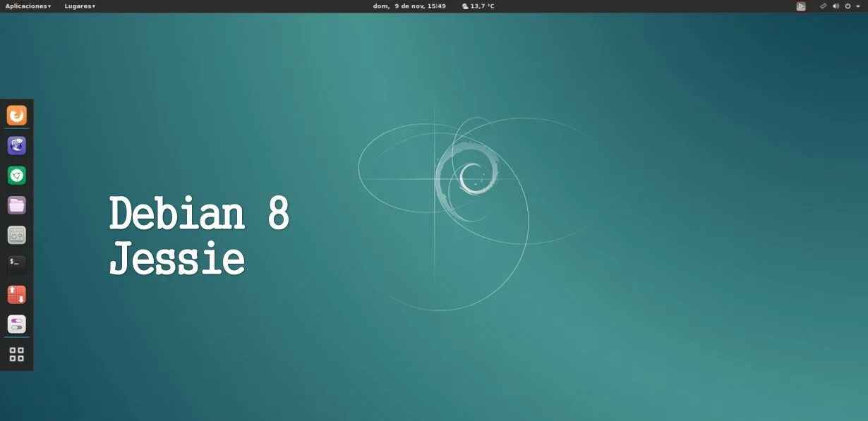Viewport: 868px width, 421px height.
Task: Open the Lugares menu
Action: [80, 6]
